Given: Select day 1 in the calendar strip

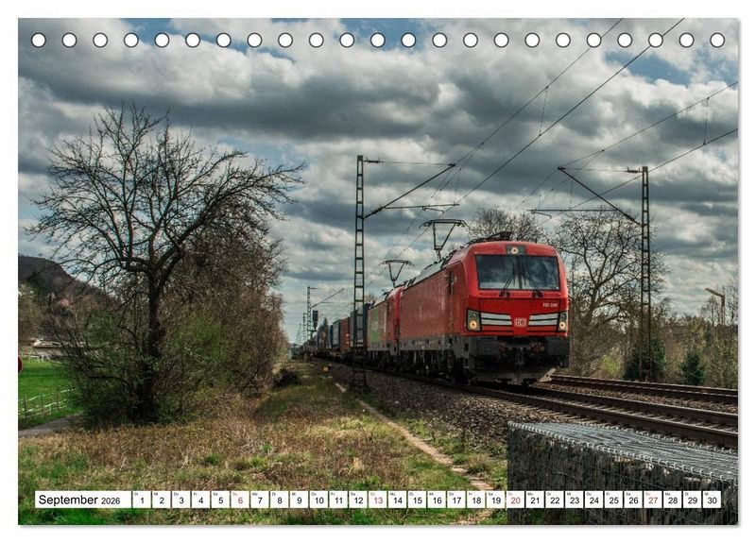Looking at the screenshot, I should (142, 500).
